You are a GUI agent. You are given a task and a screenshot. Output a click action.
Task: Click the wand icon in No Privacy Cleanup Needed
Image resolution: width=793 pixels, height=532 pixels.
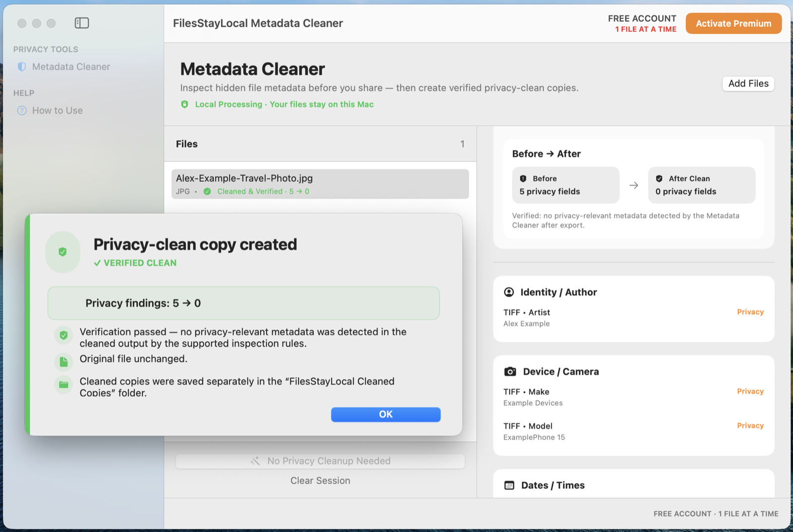(255, 461)
